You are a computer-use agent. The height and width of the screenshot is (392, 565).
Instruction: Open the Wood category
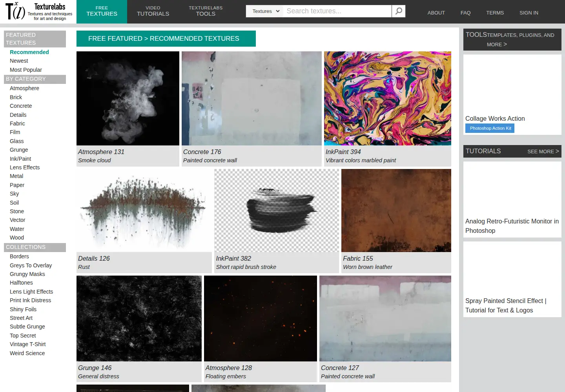(x=17, y=238)
